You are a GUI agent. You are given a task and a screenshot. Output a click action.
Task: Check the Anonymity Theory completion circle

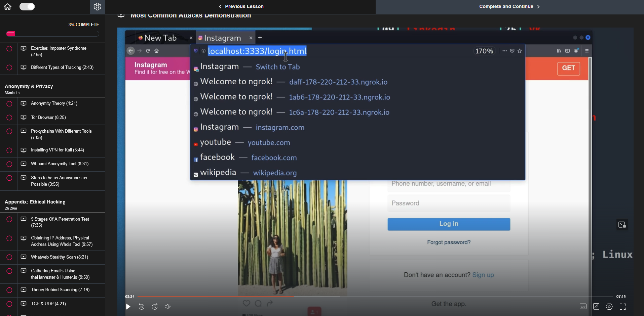click(9, 104)
